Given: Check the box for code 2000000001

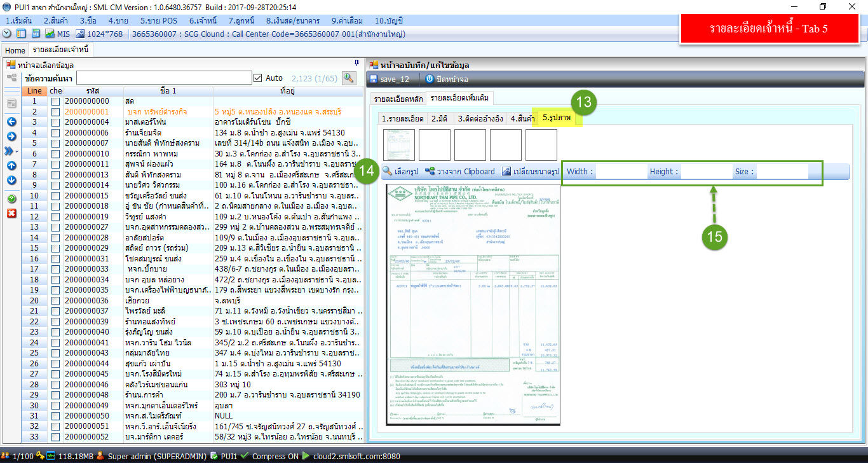Looking at the screenshot, I should tap(56, 111).
